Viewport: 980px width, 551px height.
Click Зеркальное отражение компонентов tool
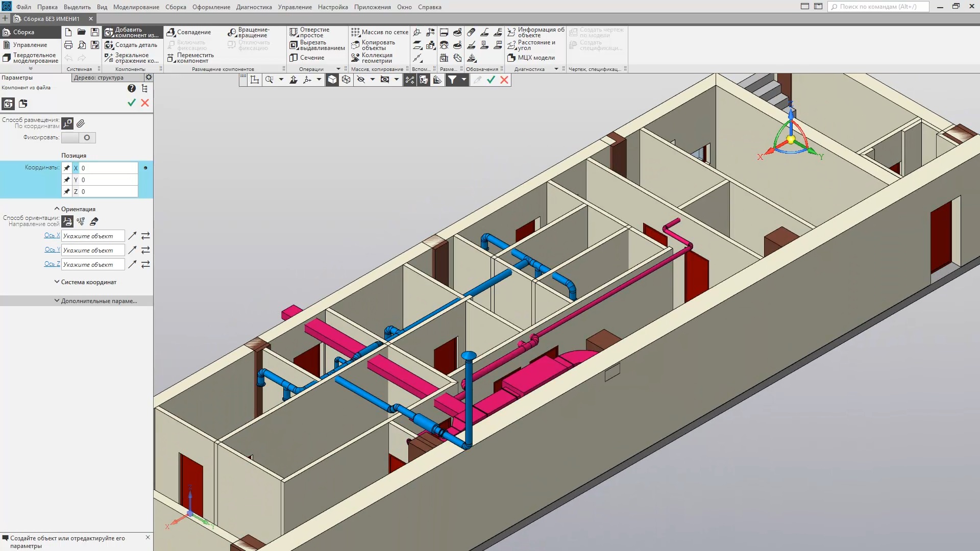coord(132,58)
